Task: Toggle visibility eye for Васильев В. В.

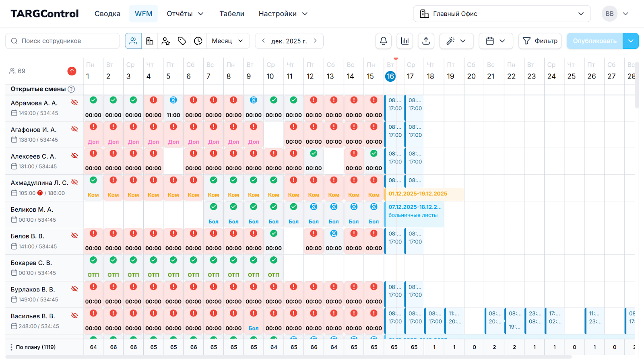Action: click(74, 316)
